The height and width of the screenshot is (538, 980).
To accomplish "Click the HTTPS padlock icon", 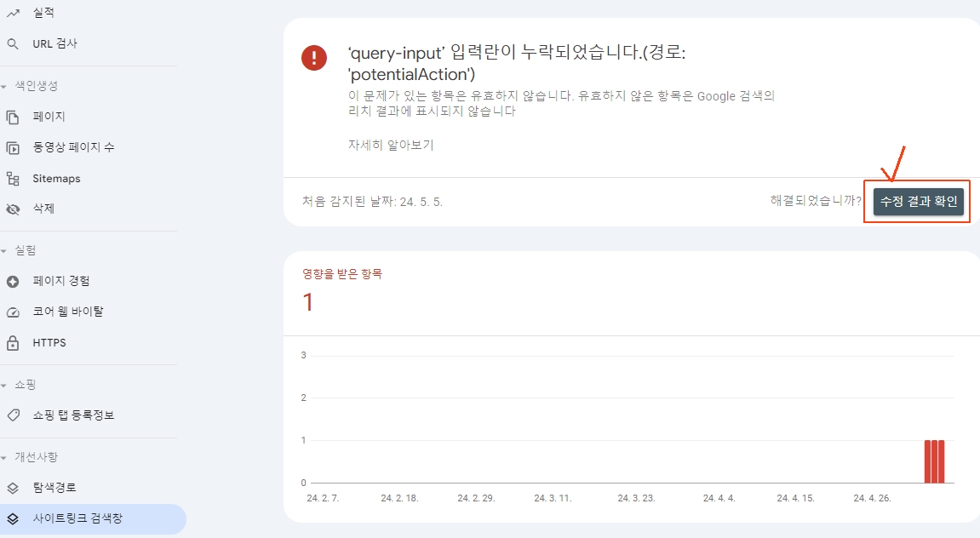I will (x=13, y=343).
